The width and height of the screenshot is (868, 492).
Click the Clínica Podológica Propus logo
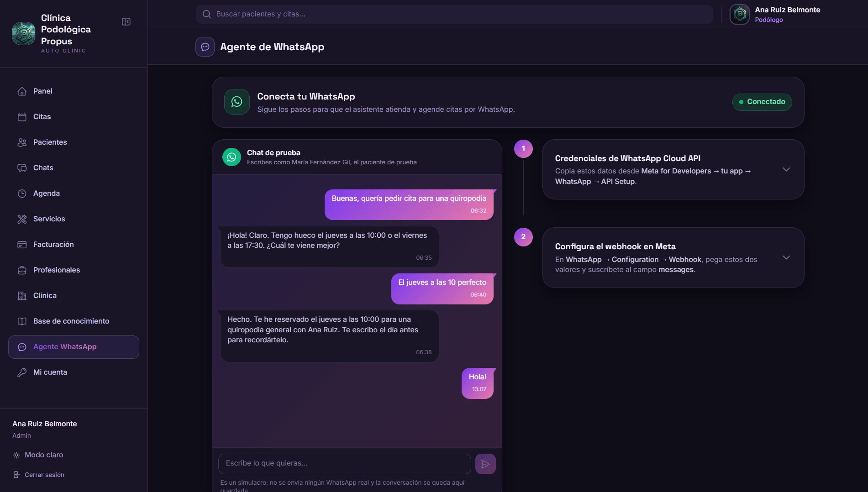tap(24, 34)
